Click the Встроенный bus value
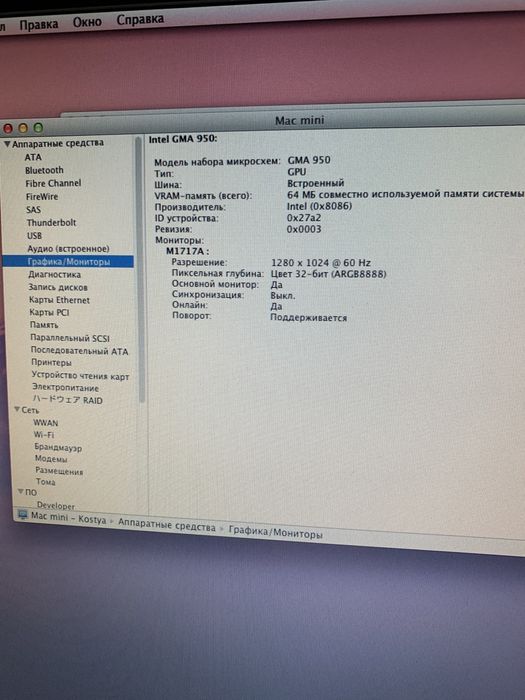 [316, 183]
